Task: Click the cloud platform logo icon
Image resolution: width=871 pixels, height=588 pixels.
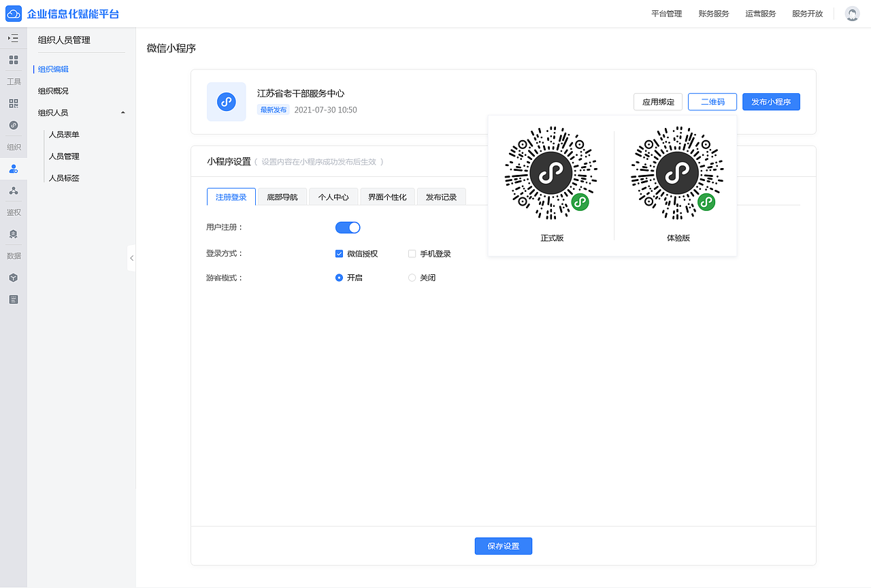Action: click(14, 14)
